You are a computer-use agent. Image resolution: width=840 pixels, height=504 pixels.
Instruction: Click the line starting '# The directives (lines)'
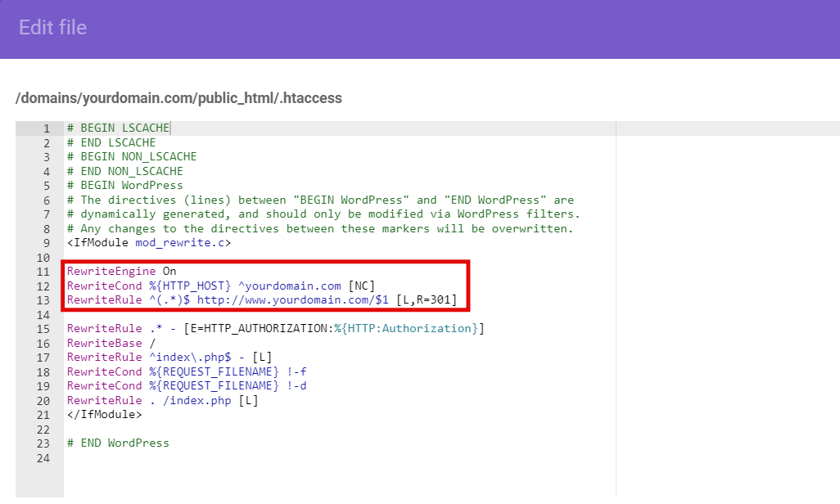pyautogui.click(x=320, y=200)
